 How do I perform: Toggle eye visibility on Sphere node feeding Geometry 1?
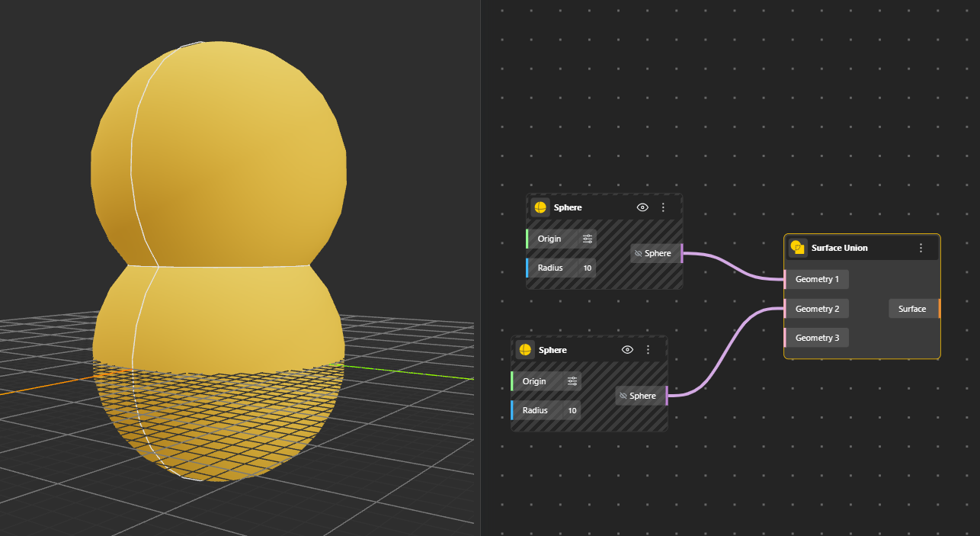pyautogui.click(x=642, y=207)
